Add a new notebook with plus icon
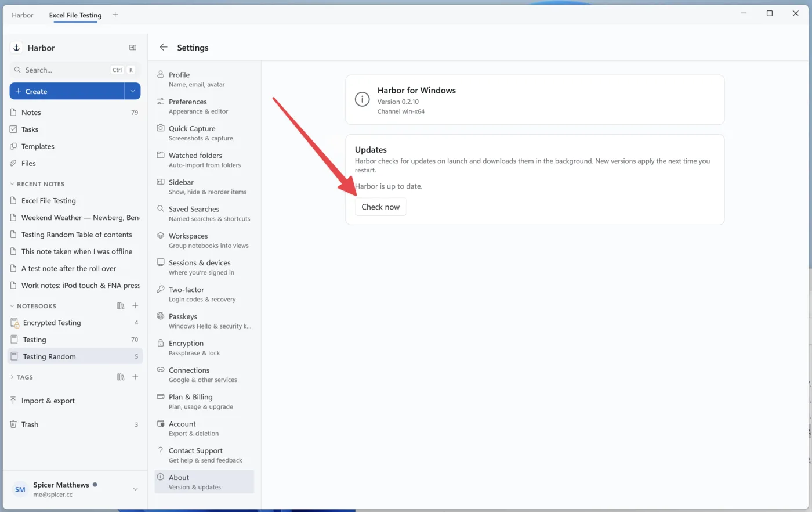This screenshot has height=512, width=812. tap(135, 306)
